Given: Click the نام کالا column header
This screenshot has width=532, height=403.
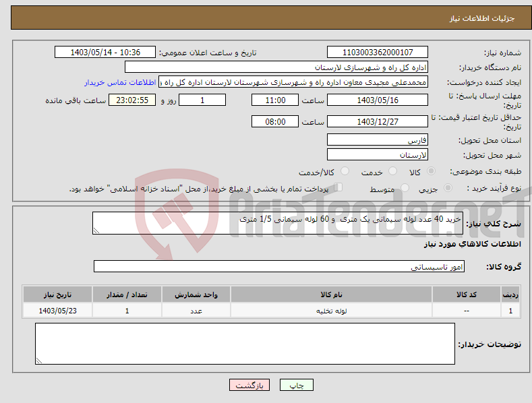Looking at the screenshot, I should tap(331, 294).
